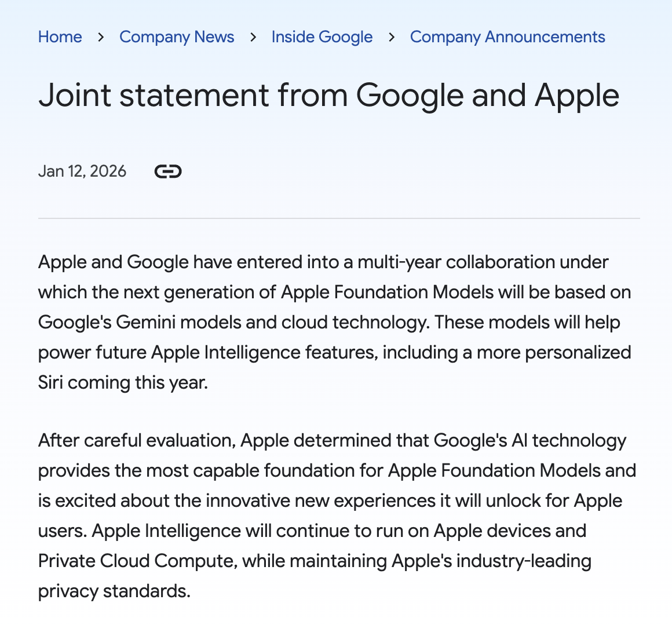The height and width of the screenshot is (636, 672).
Task: Go to the Home breadcrumb link
Action: 60,37
